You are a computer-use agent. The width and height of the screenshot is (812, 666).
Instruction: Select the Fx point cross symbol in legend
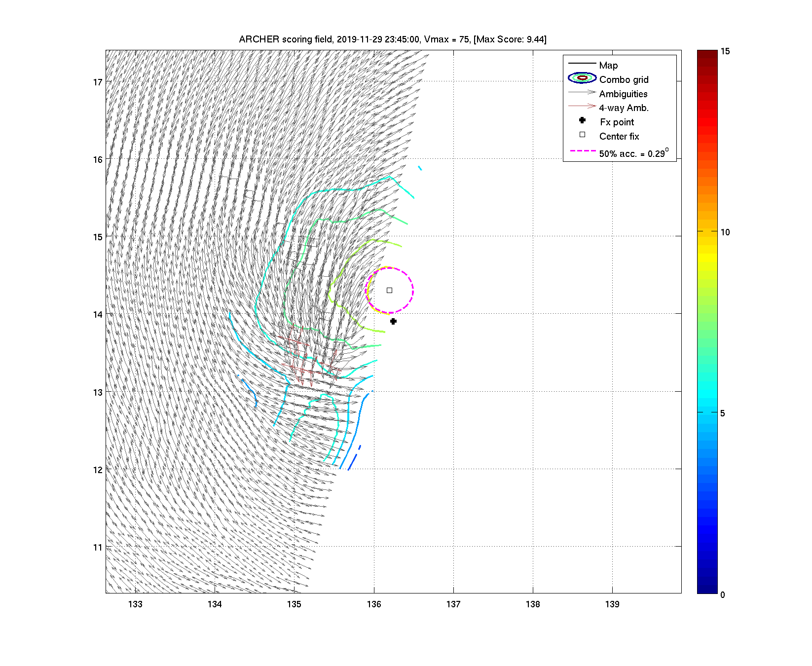pyautogui.click(x=582, y=120)
